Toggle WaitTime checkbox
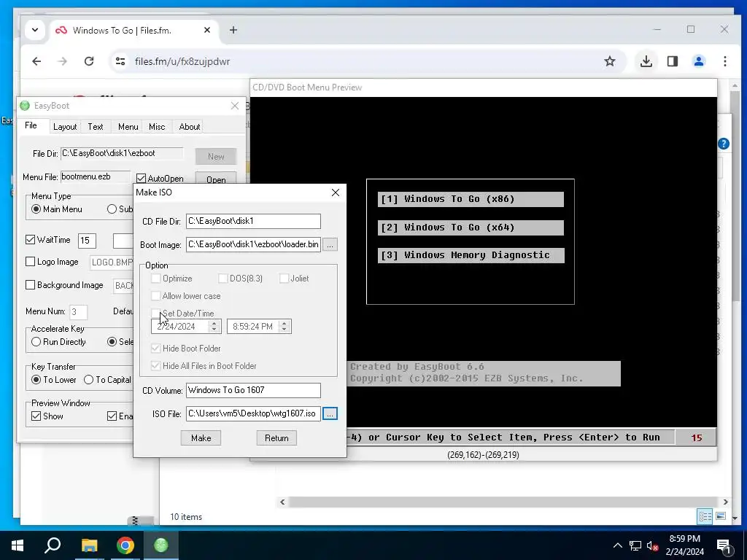The image size is (747, 560). click(30, 239)
